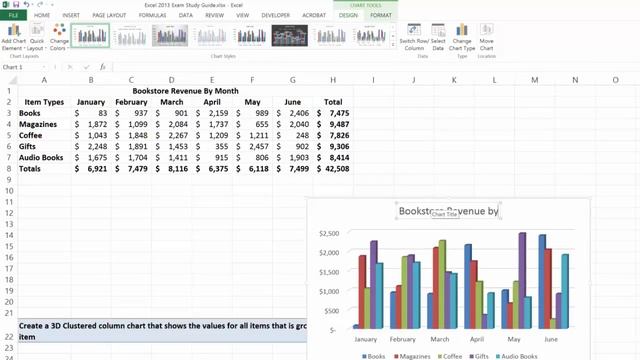Switch to the ACROBAT tab
This screenshot has width=640, height=360.
tap(314, 15)
